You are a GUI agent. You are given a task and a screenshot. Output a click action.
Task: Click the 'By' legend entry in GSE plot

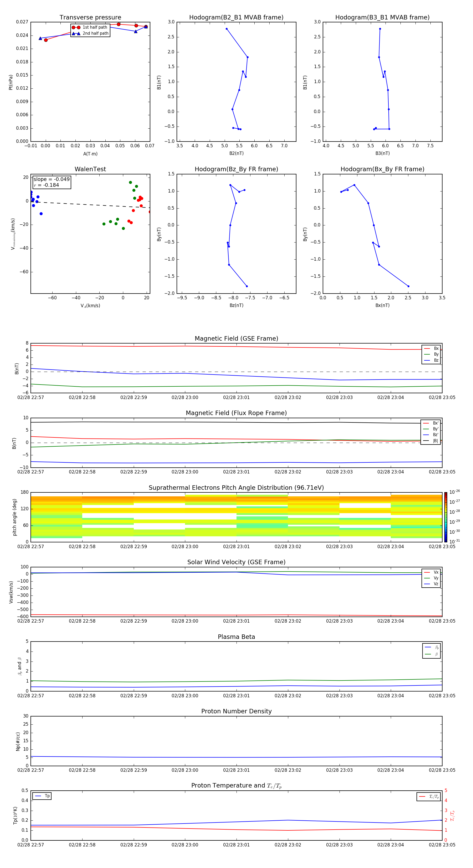point(431,354)
